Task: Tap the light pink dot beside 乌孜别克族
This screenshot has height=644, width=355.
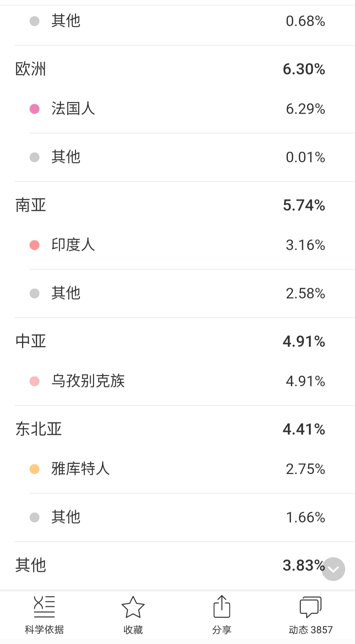Action: pos(35,381)
